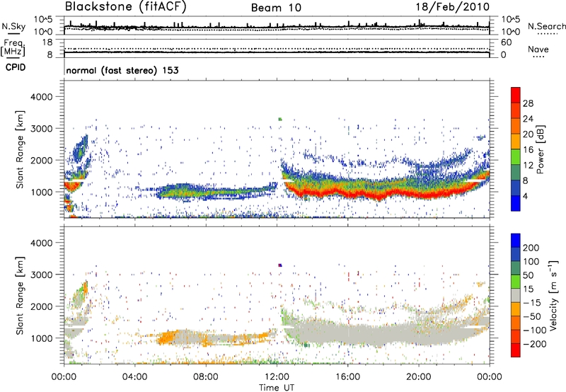
Task: Click '4000' on power panel range axis
Action: pos(41,97)
